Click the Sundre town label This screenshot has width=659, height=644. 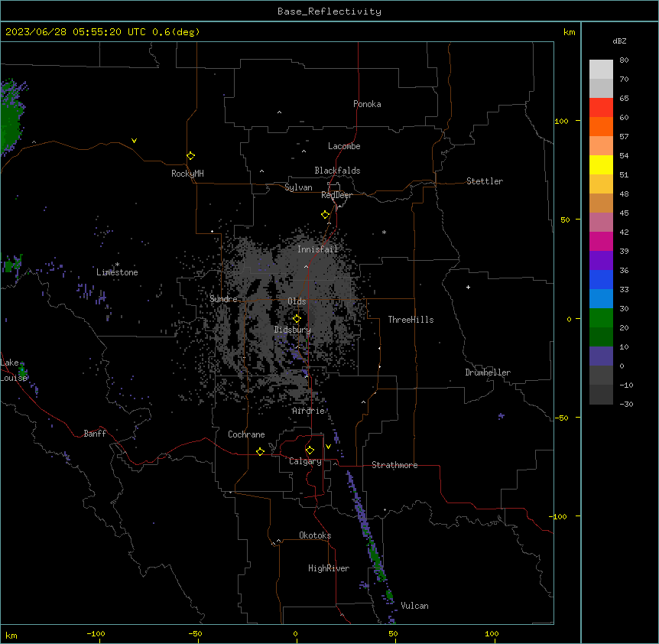tap(223, 299)
